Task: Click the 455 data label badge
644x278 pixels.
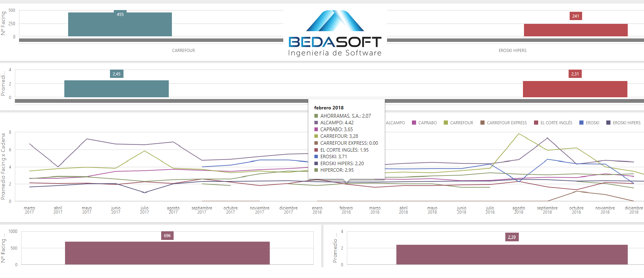Action: (x=120, y=15)
